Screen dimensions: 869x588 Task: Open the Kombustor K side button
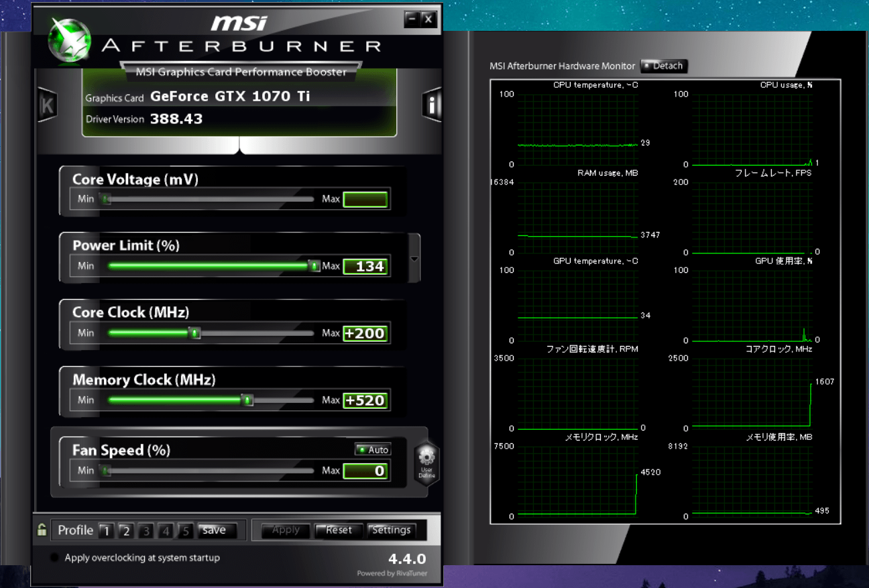click(x=47, y=105)
